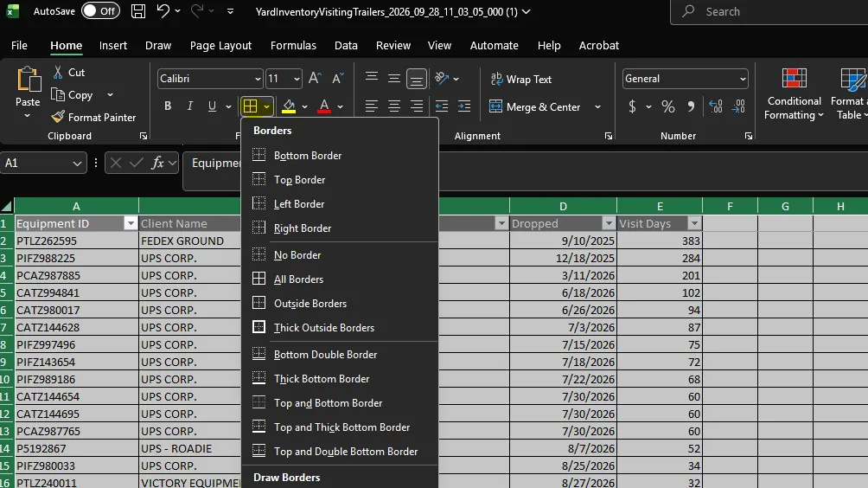The image size is (868, 488).
Task: Click the Save icon in title bar
Action: 137,11
